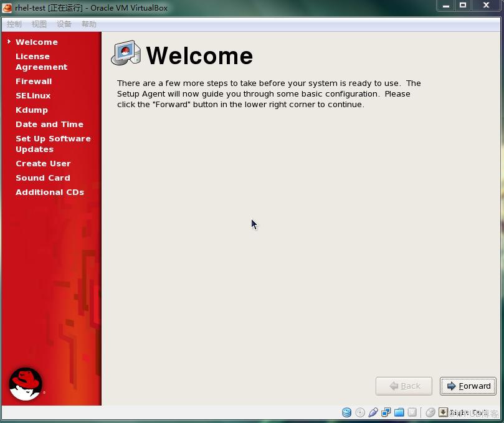The width and height of the screenshot is (504, 423).
Task: Select Date and Time step
Action: click(49, 125)
